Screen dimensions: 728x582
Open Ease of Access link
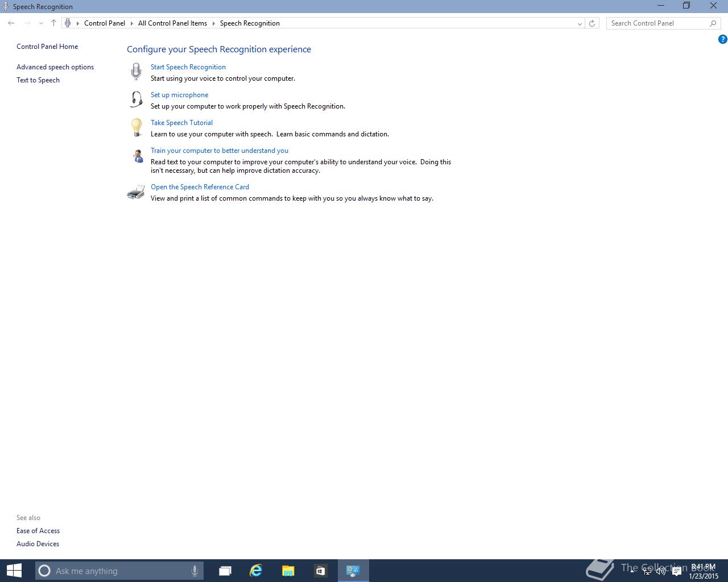click(38, 531)
